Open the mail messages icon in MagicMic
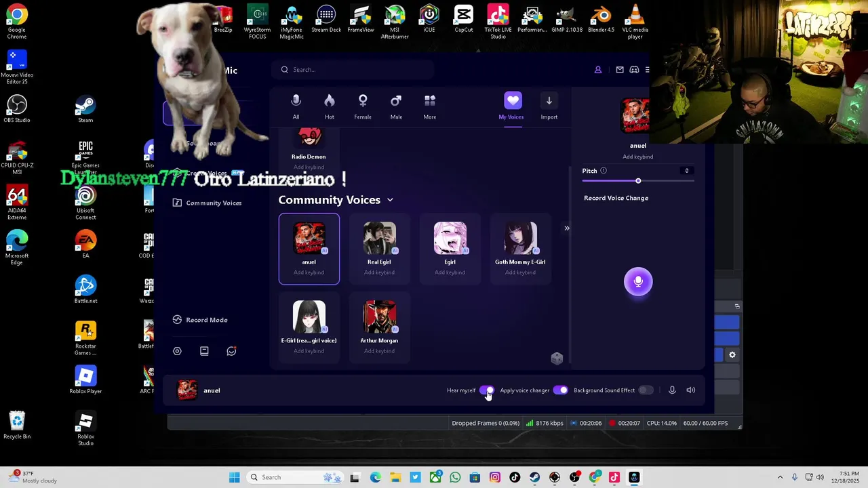 point(620,70)
